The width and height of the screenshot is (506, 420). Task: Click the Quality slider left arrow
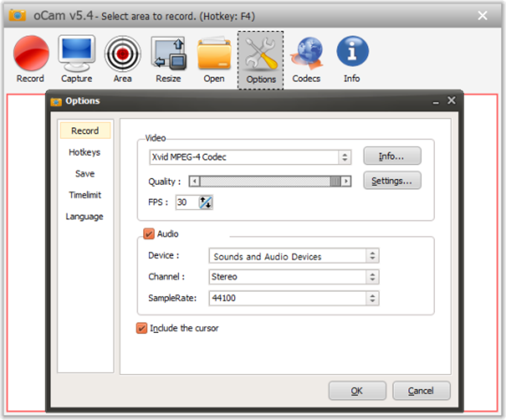(194, 181)
